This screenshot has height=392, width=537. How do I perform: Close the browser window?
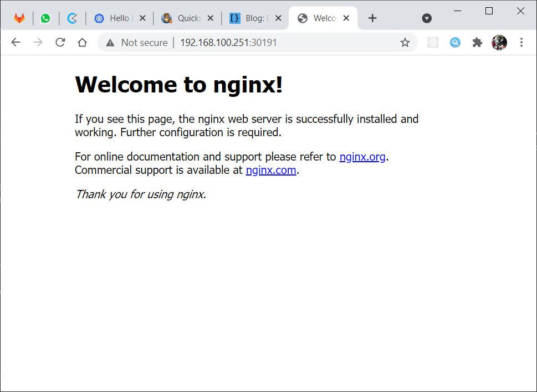(x=520, y=11)
